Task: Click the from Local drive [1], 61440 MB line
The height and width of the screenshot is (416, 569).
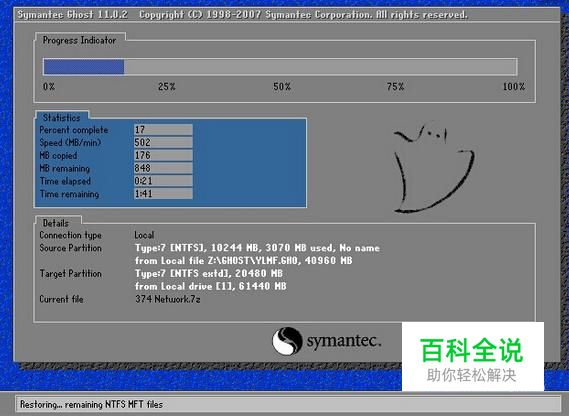Action: pos(210,286)
